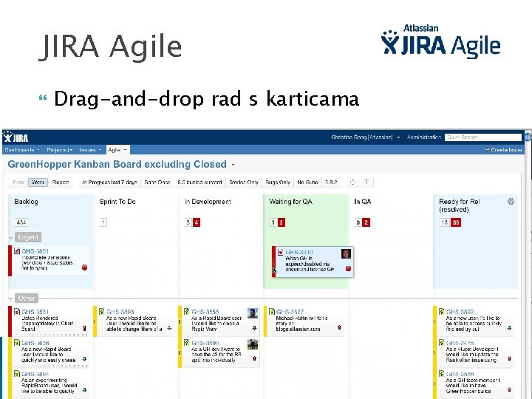
Task: Click the Create Issue button
Action: (x=503, y=149)
